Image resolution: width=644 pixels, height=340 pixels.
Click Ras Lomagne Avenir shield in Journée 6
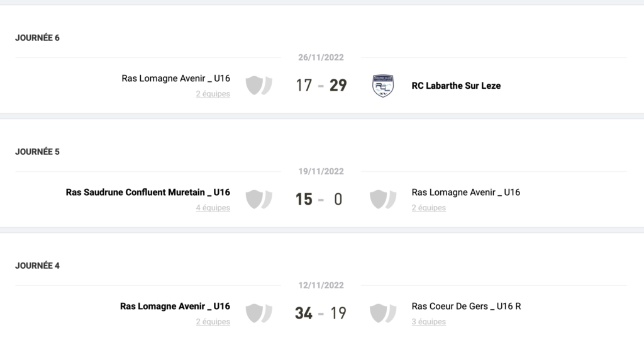(x=258, y=86)
